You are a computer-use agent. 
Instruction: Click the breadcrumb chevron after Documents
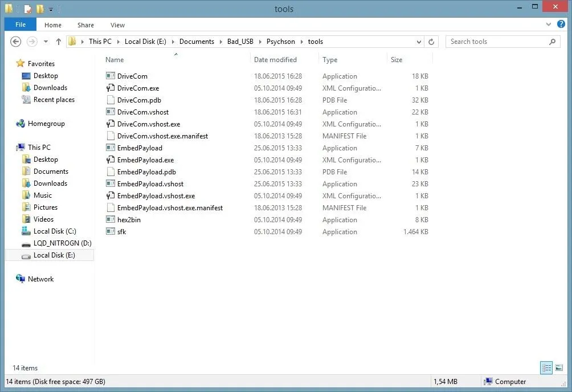(220, 42)
